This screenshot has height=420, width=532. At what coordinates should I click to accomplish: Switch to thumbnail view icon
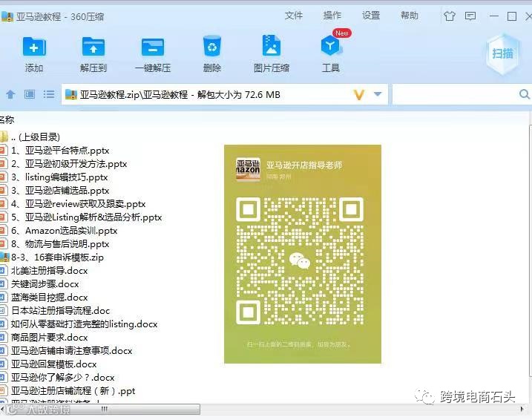click(x=30, y=94)
